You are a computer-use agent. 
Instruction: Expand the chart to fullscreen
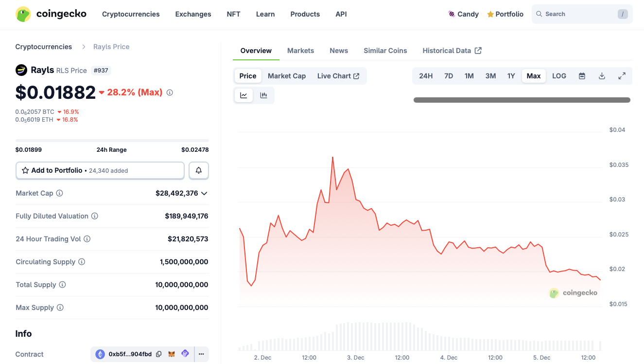622,76
